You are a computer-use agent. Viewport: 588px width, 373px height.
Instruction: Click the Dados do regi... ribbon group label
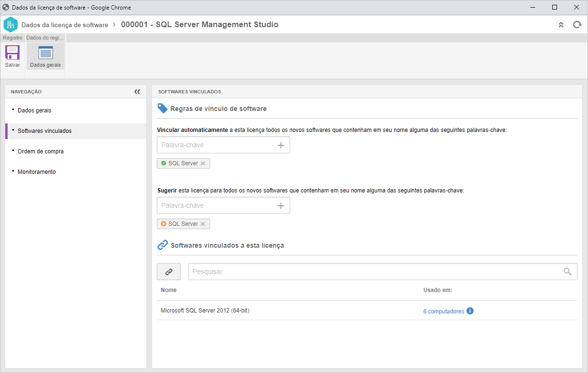coord(45,38)
